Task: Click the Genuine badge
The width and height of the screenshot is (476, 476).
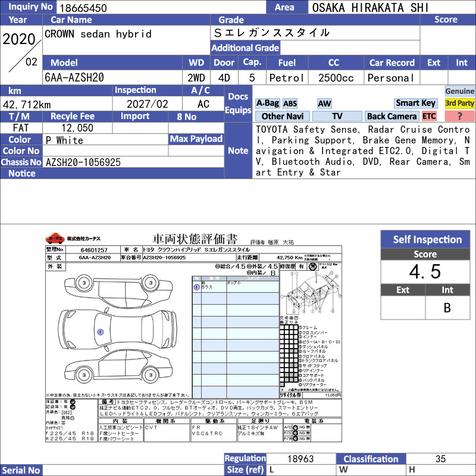Action: 459,91
